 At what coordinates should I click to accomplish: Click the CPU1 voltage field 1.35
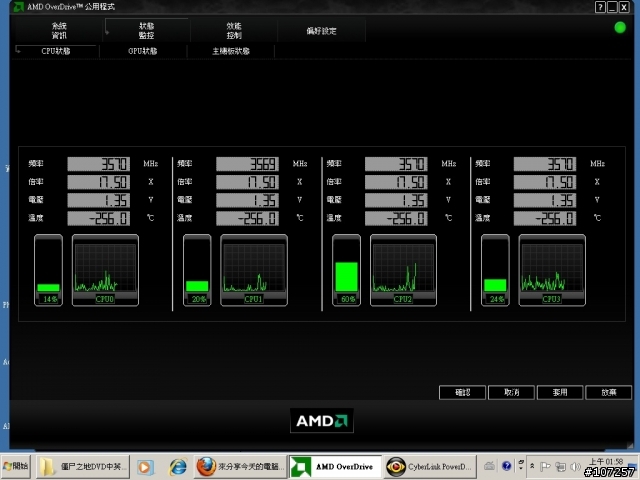click(x=247, y=200)
